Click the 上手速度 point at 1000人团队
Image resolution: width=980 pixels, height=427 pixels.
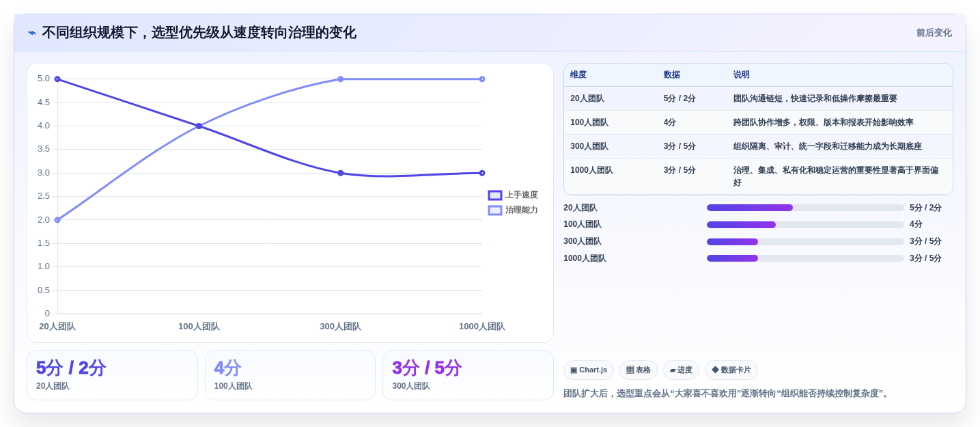pyautogui.click(x=482, y=174)
